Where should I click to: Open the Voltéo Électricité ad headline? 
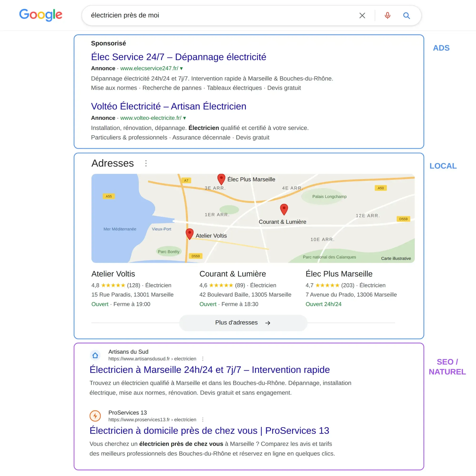169,106
